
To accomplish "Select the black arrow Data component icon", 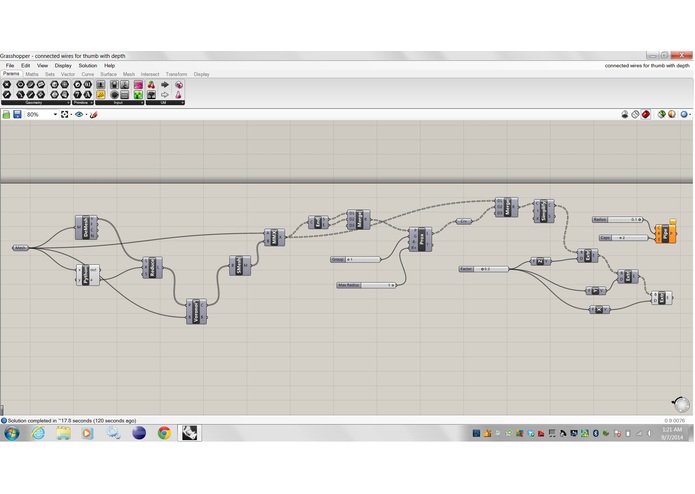I will click(165, 85).
